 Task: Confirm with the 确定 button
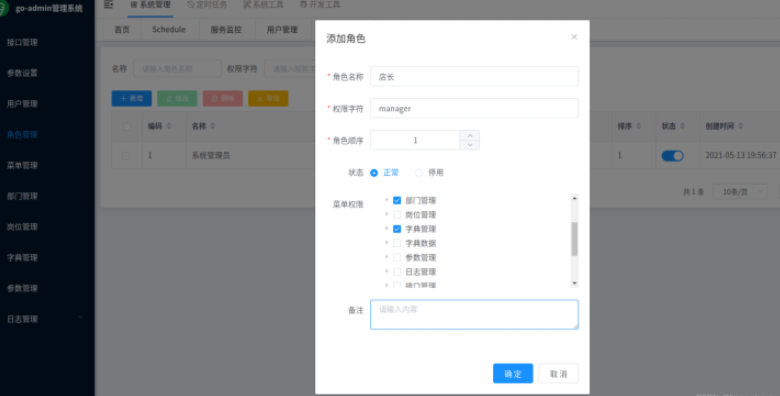tap(513, 374)
